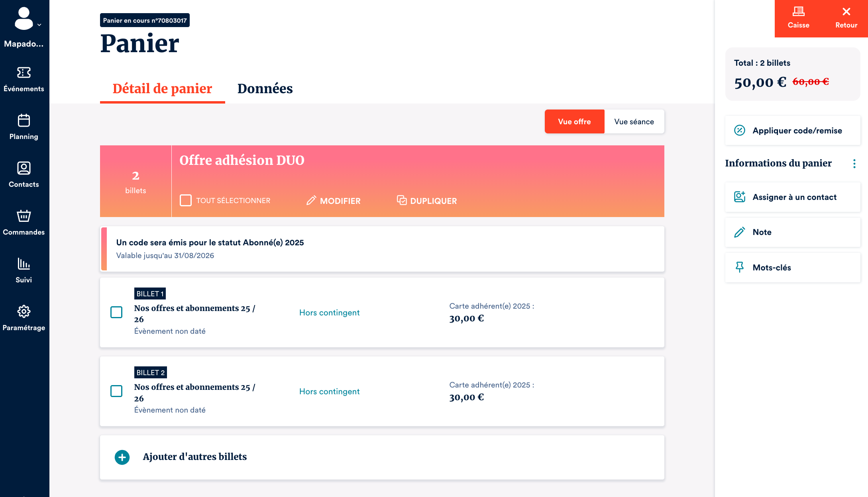Select the Détail de panier tab

tap(162, 88)
